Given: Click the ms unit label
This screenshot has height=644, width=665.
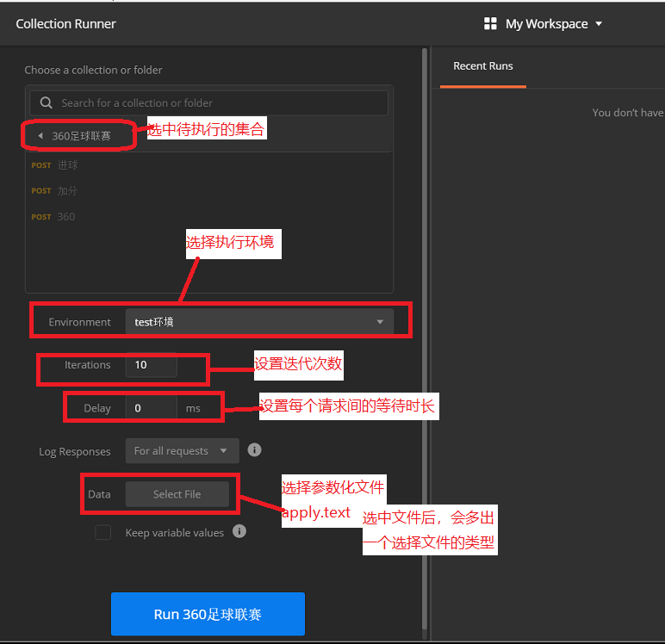Looking at the screenshot, I should click(193, 408).
